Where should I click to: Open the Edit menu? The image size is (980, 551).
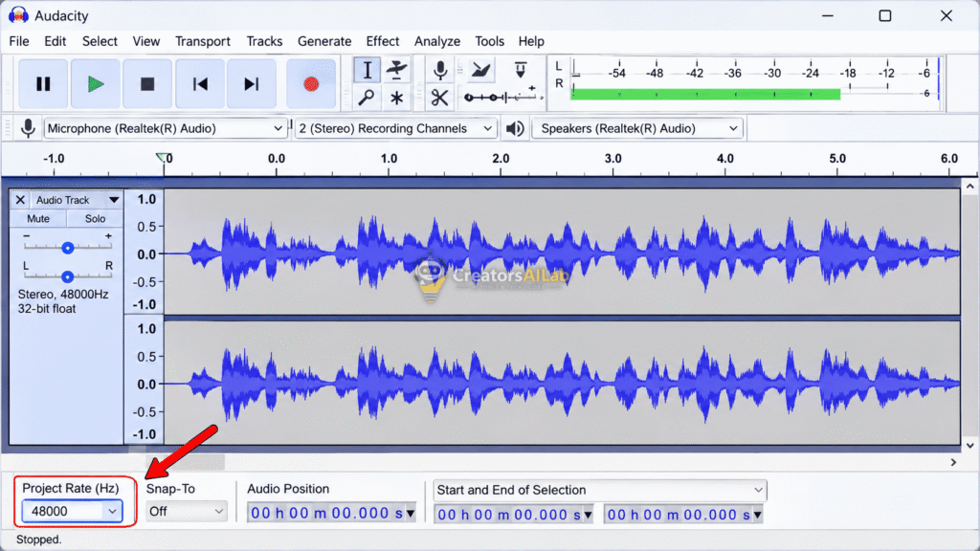click(x=55, y=41)
